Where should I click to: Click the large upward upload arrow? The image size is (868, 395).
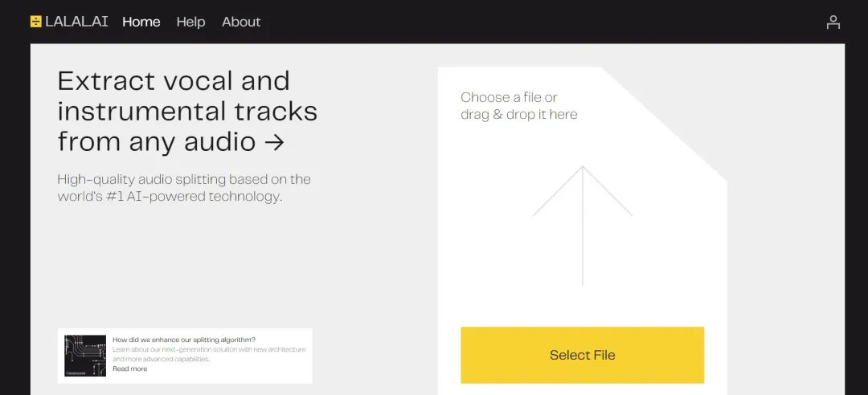583,225
